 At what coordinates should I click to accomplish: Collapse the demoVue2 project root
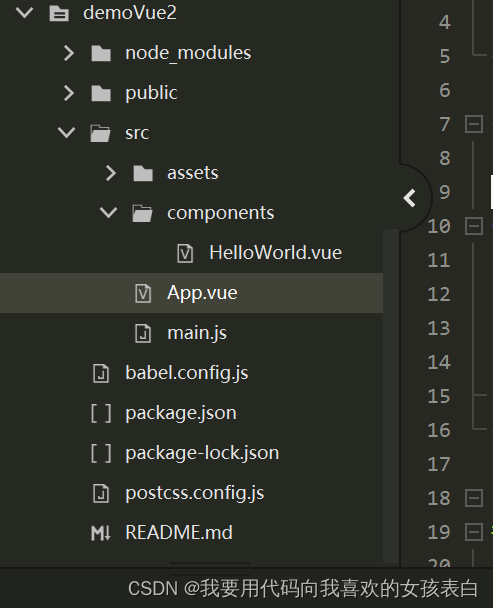25,12
